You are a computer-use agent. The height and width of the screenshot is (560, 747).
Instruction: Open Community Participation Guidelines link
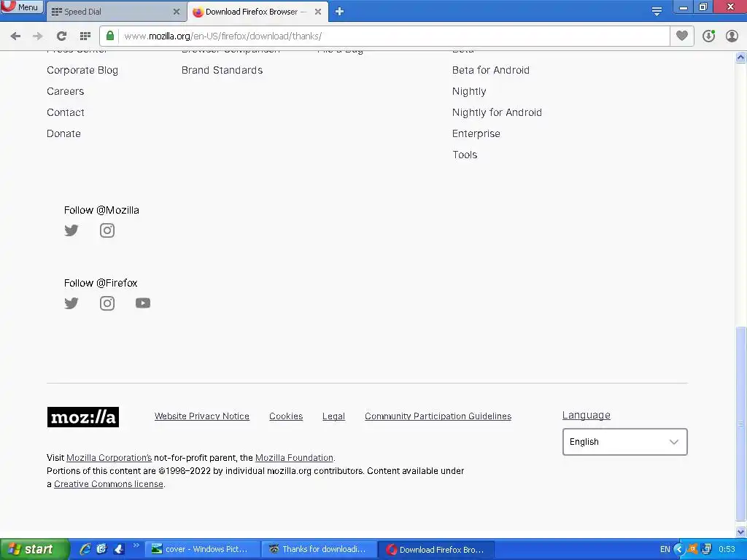click(438, 416)
